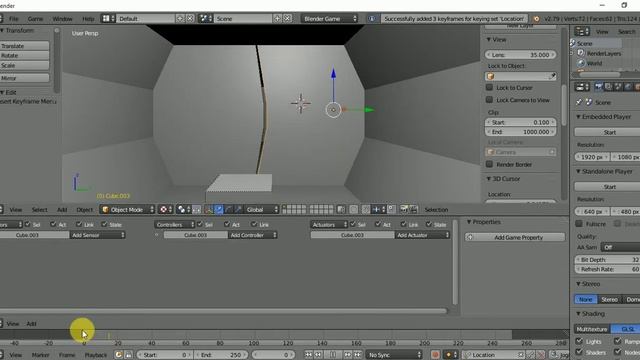The image size is (640, 360).
Task: Enable the scale manipulator icon
Action: (238, 210)
